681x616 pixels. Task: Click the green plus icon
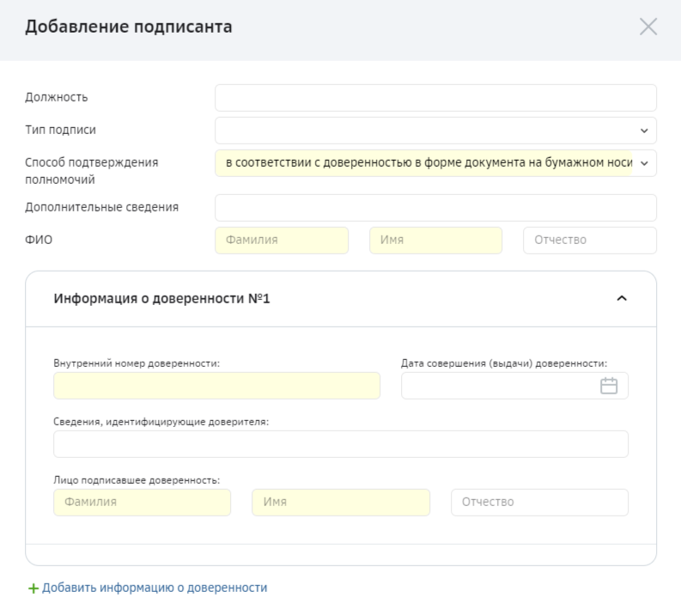point(33,589)
